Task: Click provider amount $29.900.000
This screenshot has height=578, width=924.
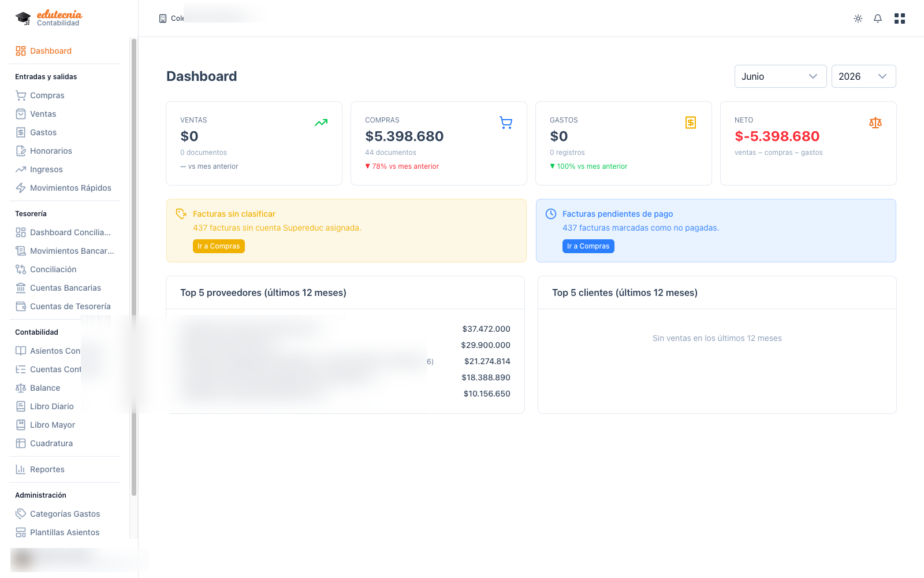Action: pos(486,345)
